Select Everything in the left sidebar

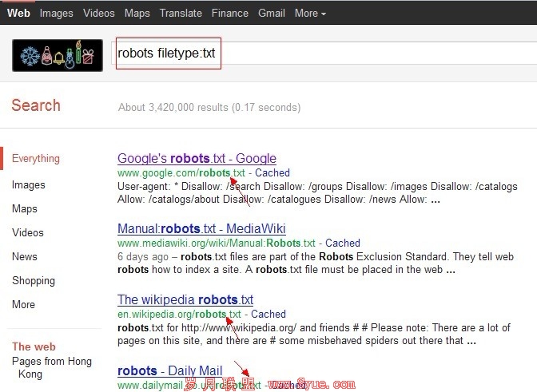point(36,158)
